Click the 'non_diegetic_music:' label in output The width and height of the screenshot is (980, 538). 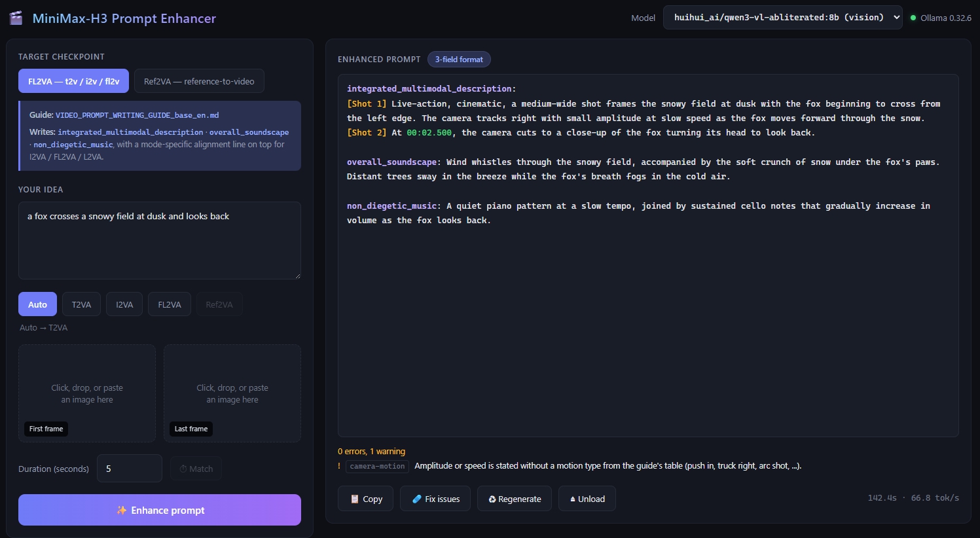394,206
